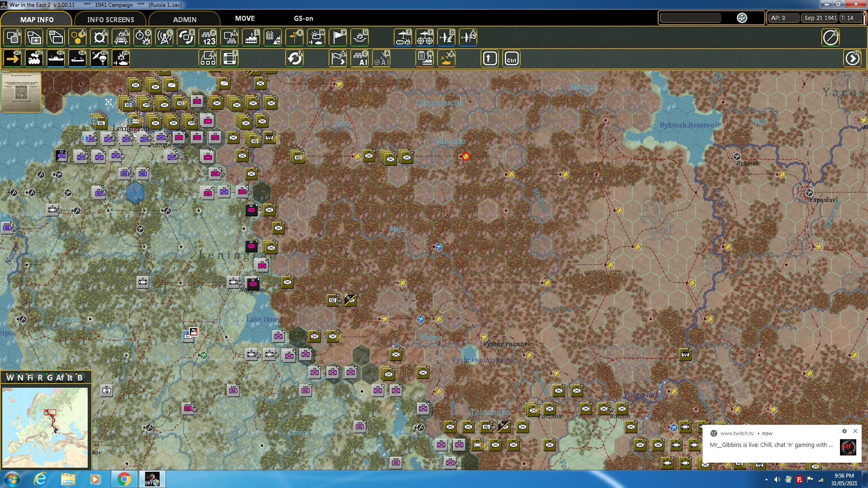
Task: Select air transport paratrooper mode icon
Action: pos(99,59)
